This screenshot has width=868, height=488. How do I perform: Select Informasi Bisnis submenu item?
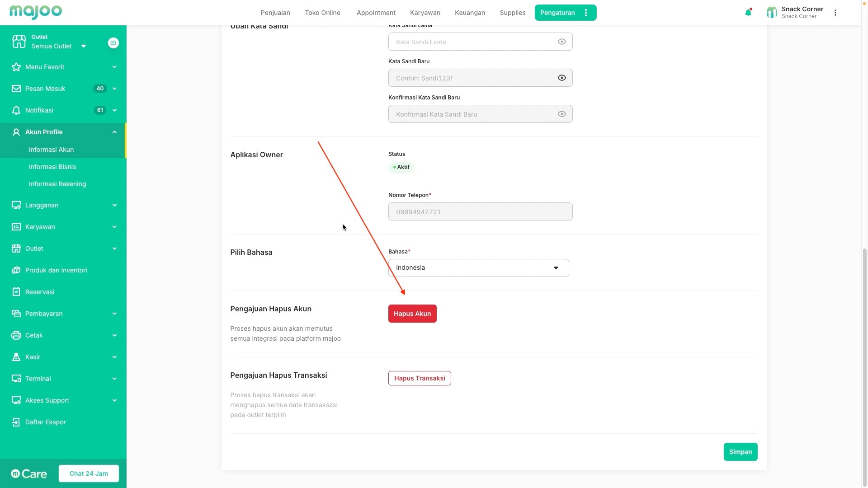coord(52,167)
